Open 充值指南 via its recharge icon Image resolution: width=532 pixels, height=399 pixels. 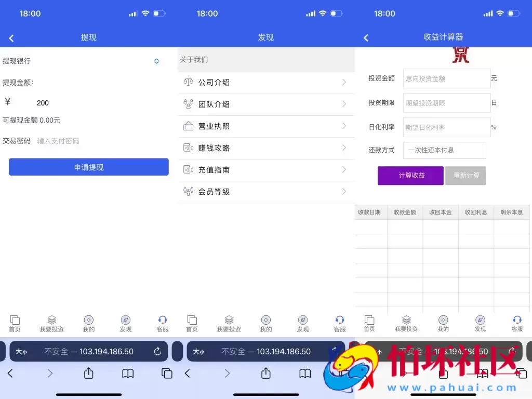(188, 169)
